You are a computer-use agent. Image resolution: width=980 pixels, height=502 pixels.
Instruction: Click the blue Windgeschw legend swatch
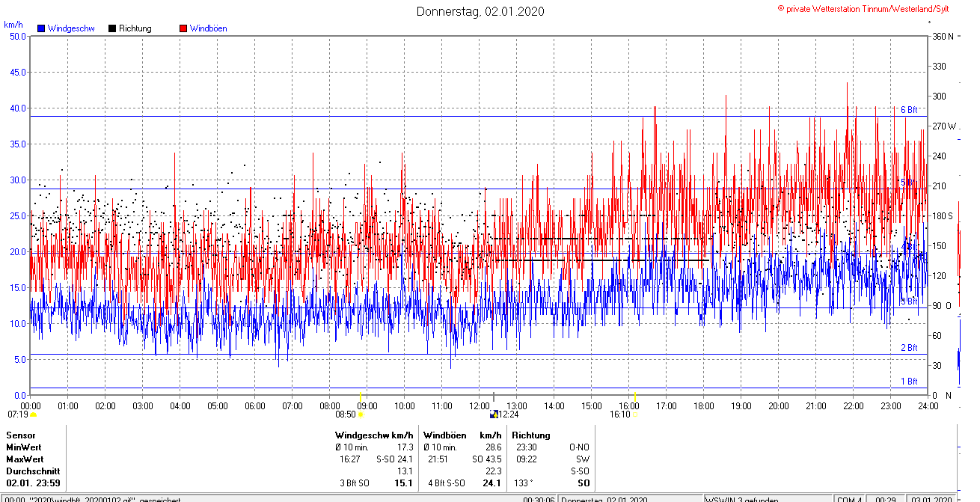tap(41, 28)
